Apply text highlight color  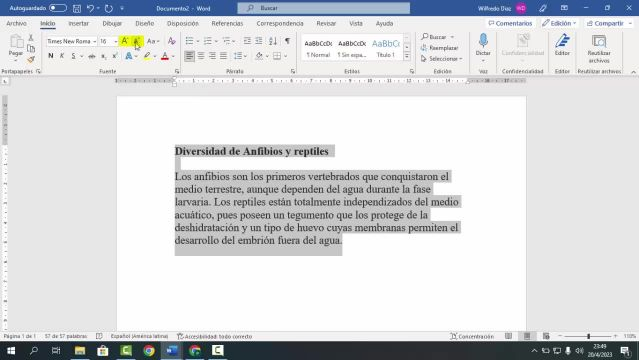[x=147, y=56]
